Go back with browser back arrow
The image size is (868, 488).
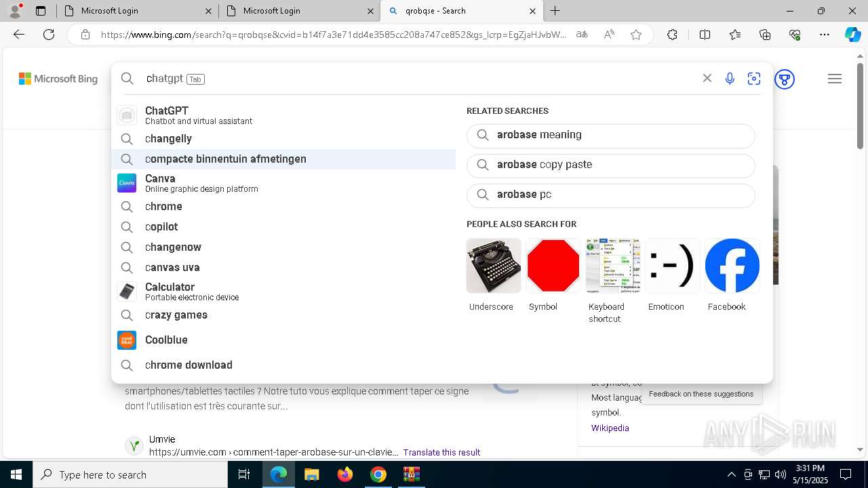[x=19, y=35]
